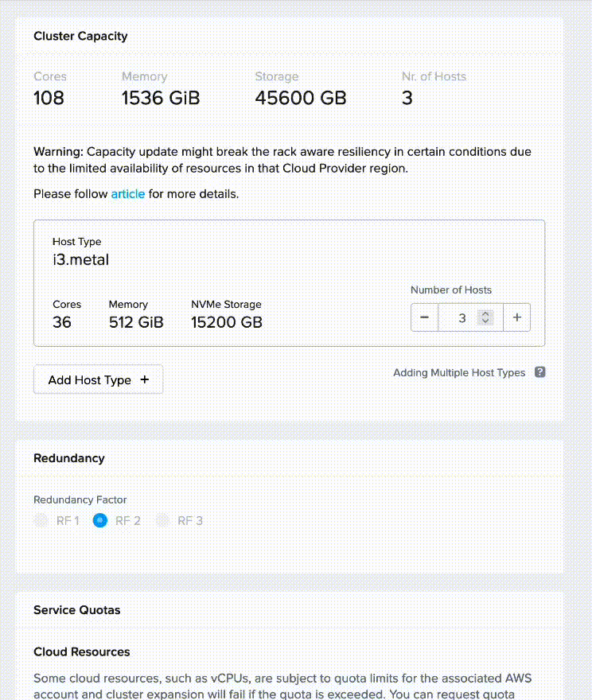Click the plus icon to add a host
This screenshot has width=592, height=700.
click(x=517, y=317)
